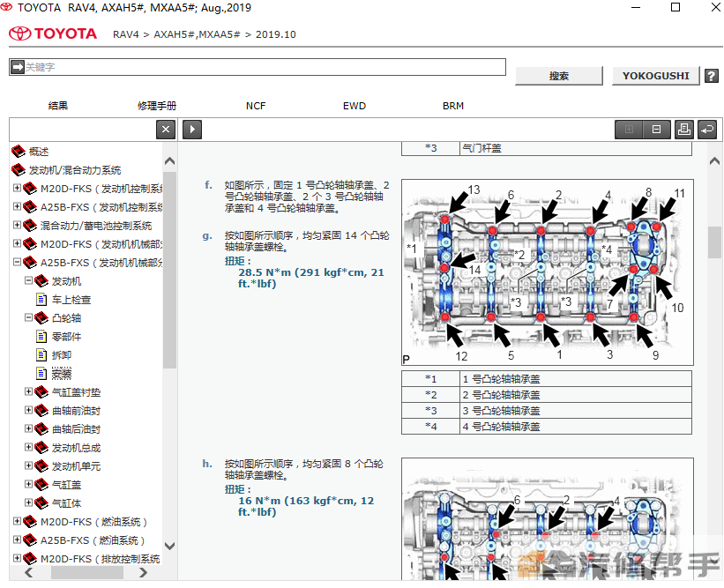Switch to the BRM tab
724x588 pixels.
click(453, 106)
